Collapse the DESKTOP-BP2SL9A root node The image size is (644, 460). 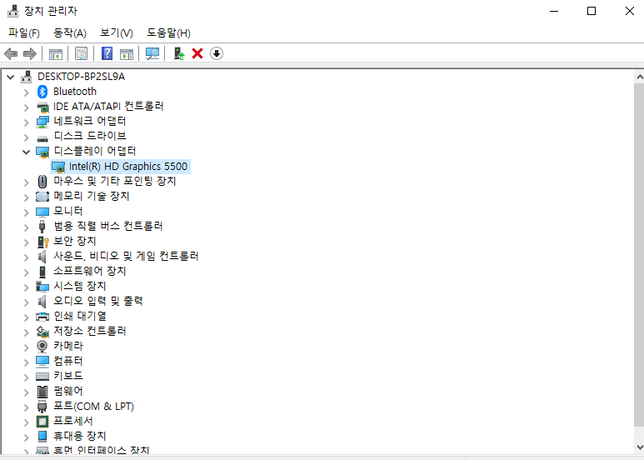pos(11,76)
